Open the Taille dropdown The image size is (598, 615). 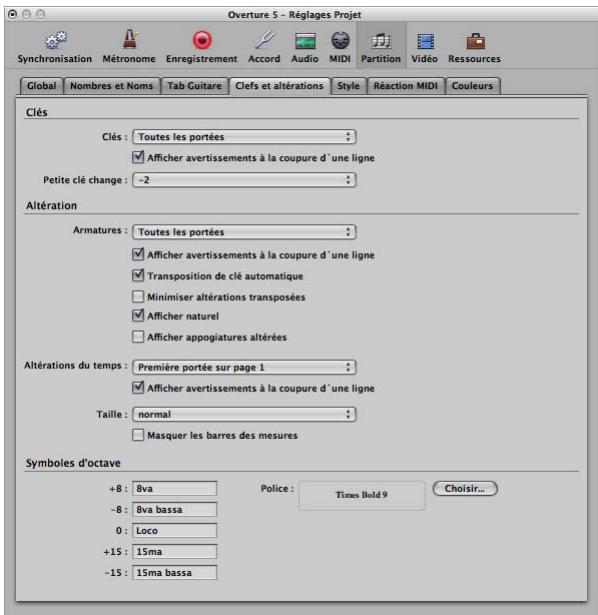[x=244, y=414]
